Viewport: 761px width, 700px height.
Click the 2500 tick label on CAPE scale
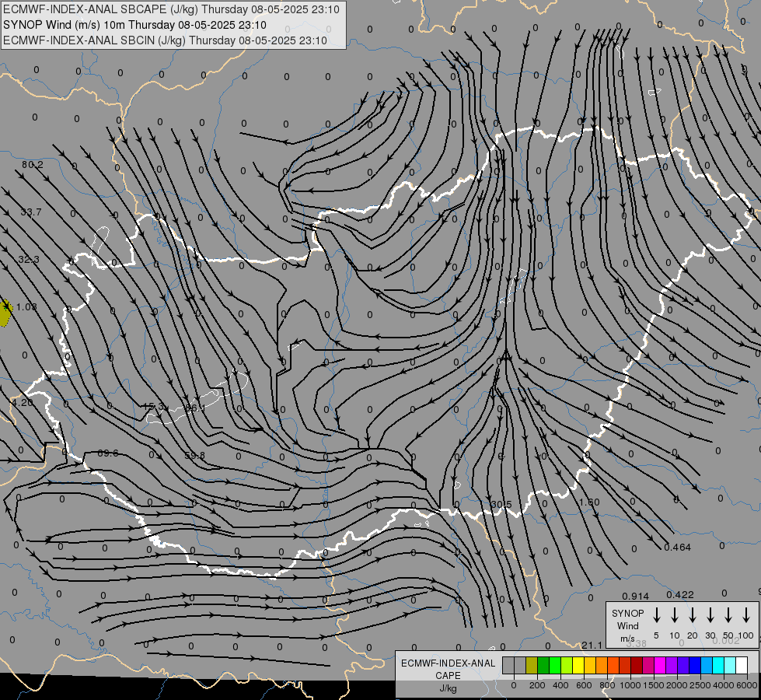pos(700,685)
